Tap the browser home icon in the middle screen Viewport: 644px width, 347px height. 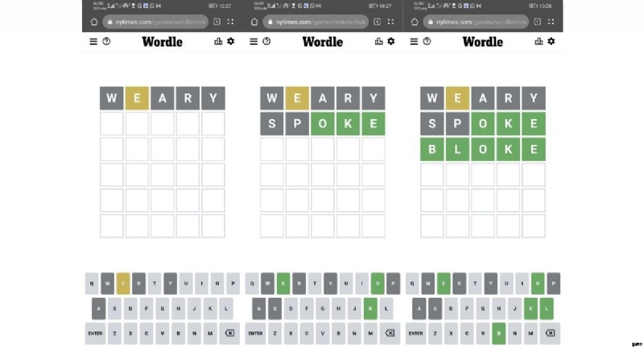(x=255, y=22)
